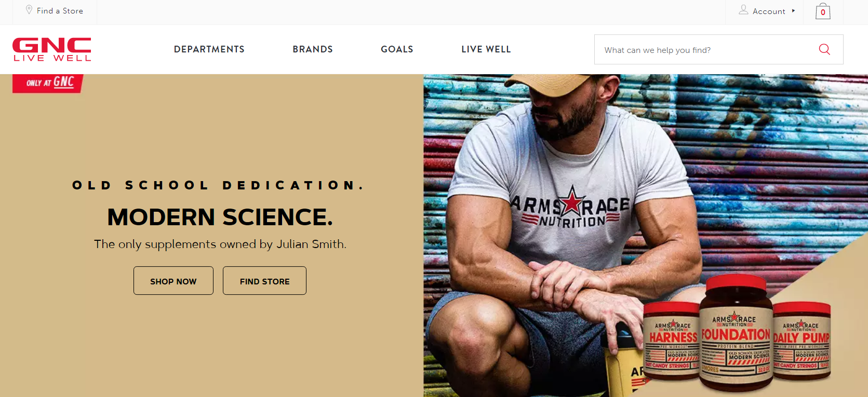Click the magnifying glass search icon
Screen dimensions: 868x397
click(x=824, y=49)
